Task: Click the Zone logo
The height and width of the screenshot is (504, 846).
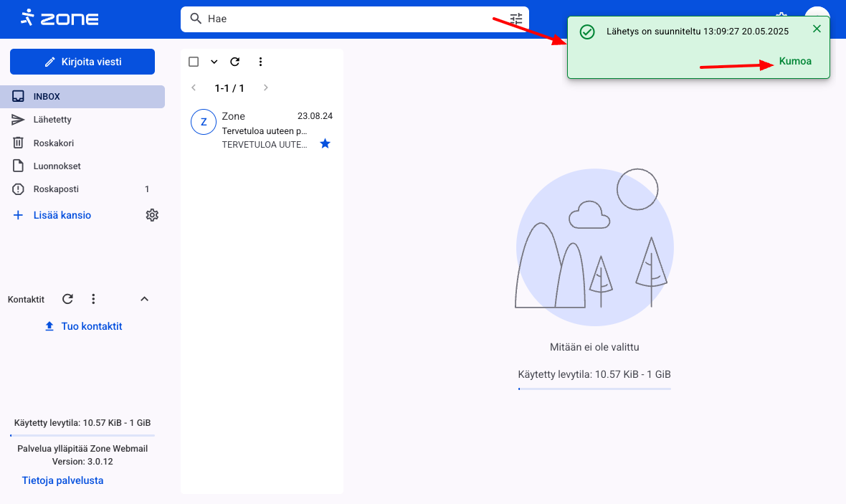Action: [60, 18]
